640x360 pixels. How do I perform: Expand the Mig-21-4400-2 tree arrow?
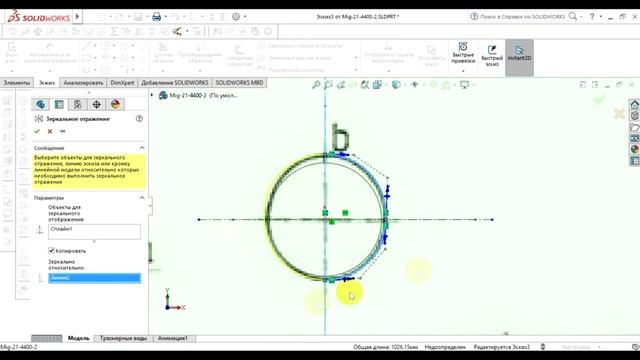click(x=152, y=95)
